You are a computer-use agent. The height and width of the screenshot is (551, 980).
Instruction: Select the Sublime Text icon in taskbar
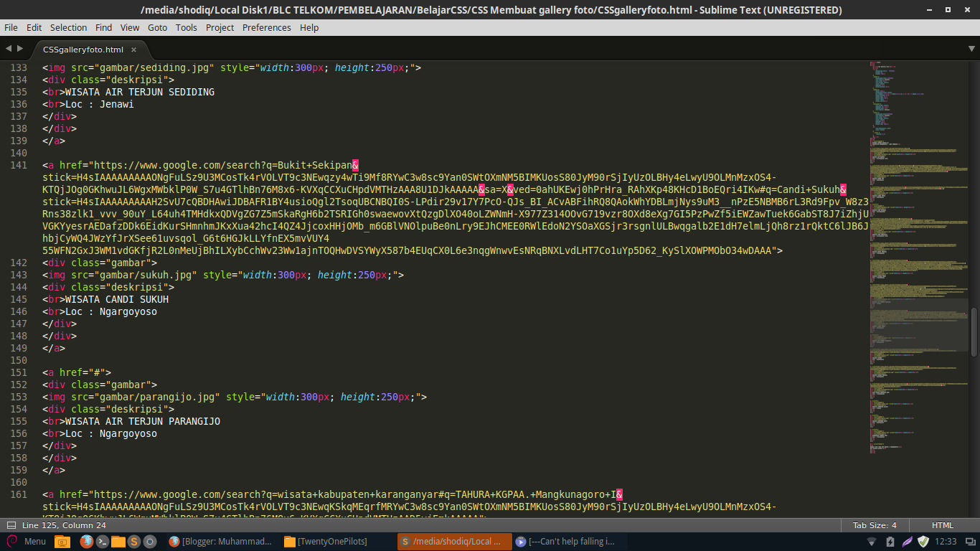[133, 541]
